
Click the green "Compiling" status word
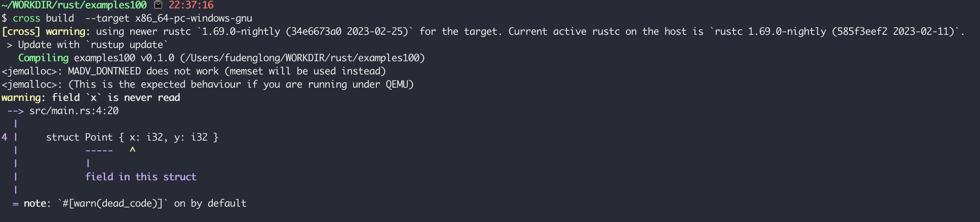click(44, 58)
